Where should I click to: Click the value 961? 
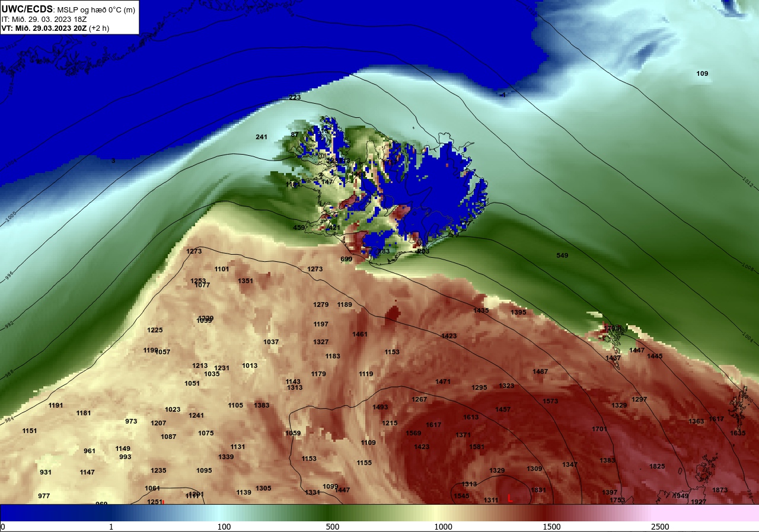click(x=90, y=451)
